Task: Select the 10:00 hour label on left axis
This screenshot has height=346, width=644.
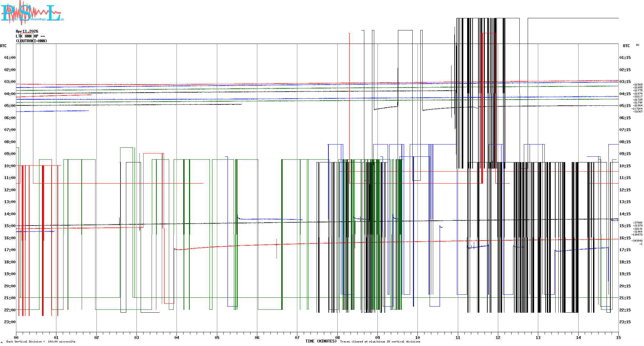Action: point(10,166)
